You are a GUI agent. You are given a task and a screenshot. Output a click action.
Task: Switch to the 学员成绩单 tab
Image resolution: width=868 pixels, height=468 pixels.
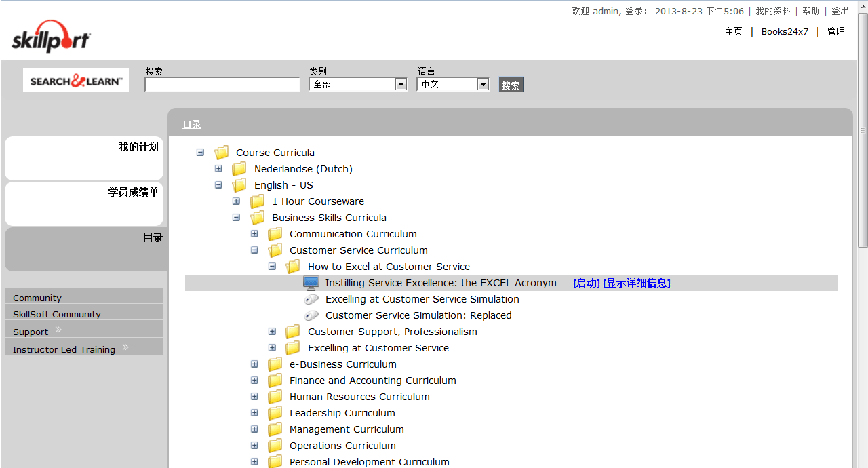point(84,203)
